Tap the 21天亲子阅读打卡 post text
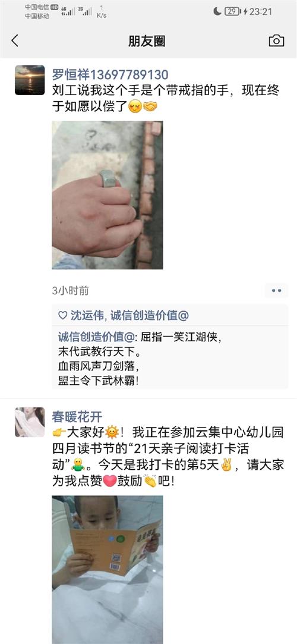Screen dimensions: 297x644 coord(168,456)
